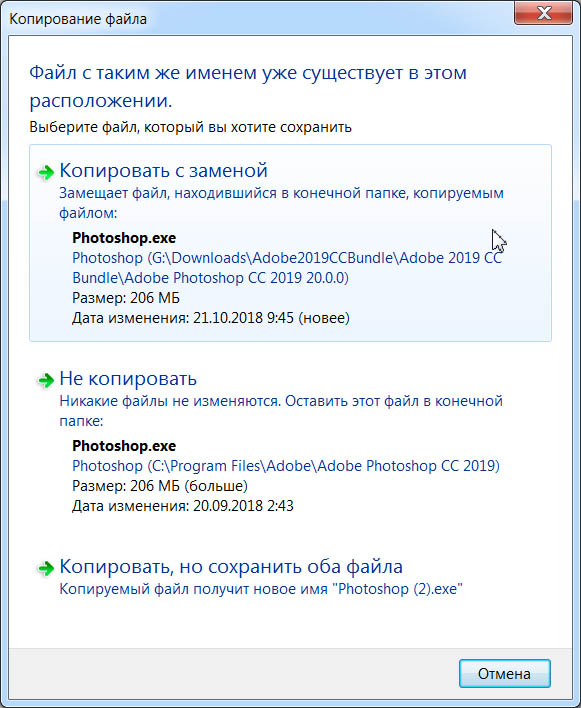Click the green arrow beside "Копировать, но сохранить оба файла"
The width and height of the screenshot is (581, 708).
point(46,568)
